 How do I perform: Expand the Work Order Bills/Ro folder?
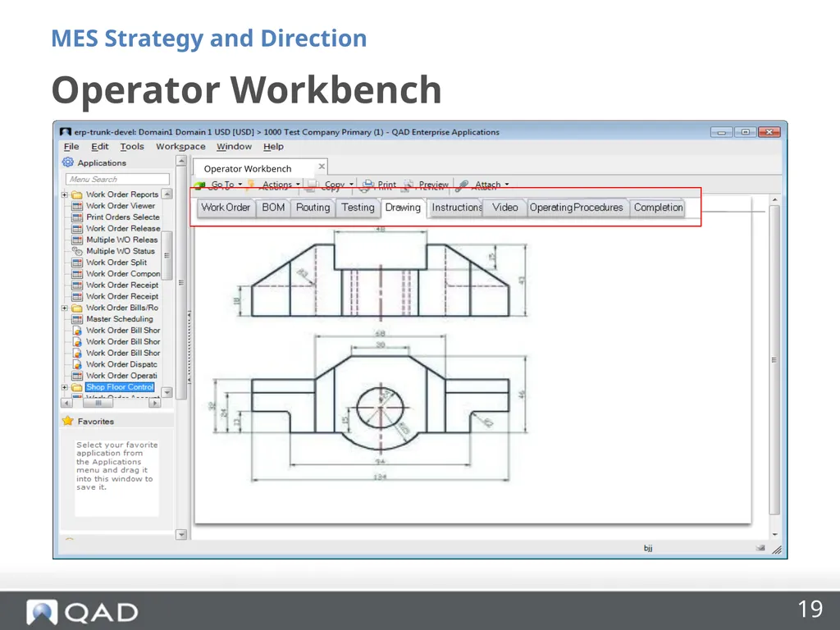[x=65, y=308]
